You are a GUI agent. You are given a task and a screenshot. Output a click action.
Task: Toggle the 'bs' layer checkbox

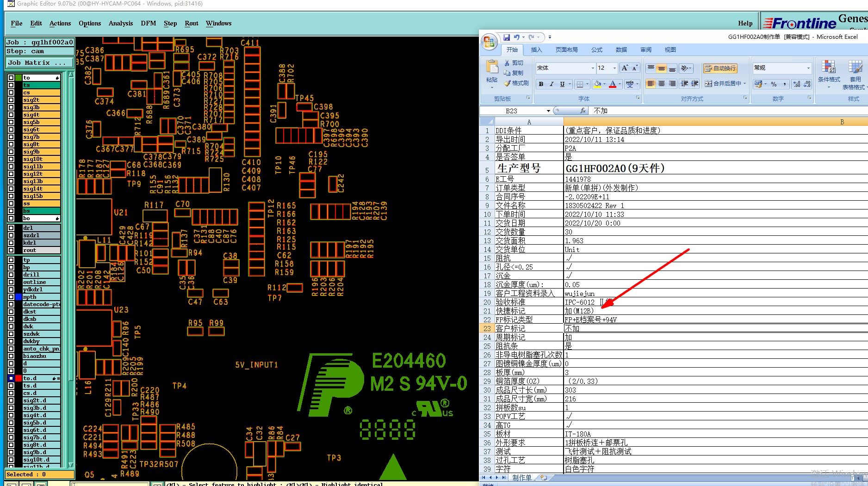[x=11, y=211]
